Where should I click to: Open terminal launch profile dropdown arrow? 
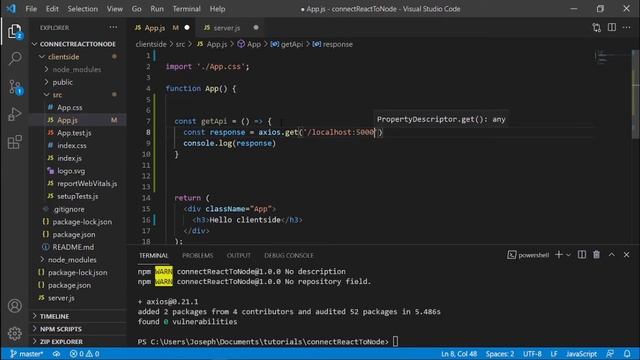coord(568,255)
